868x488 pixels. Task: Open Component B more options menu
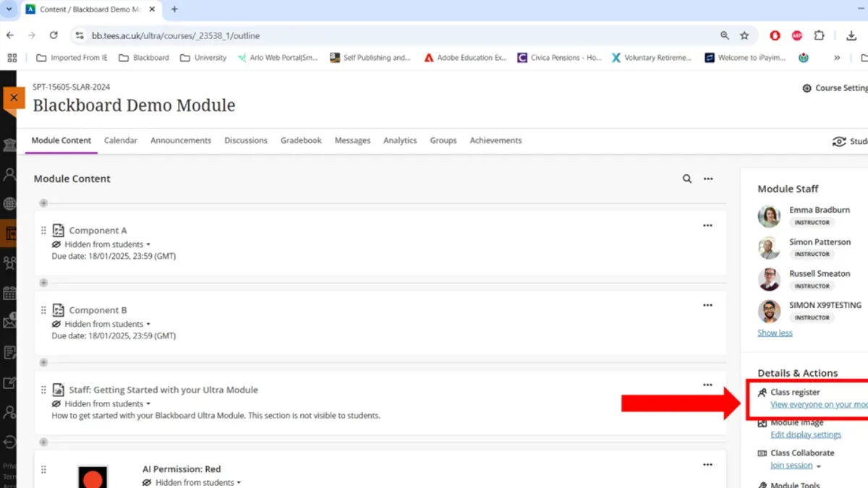pos(707,305)
